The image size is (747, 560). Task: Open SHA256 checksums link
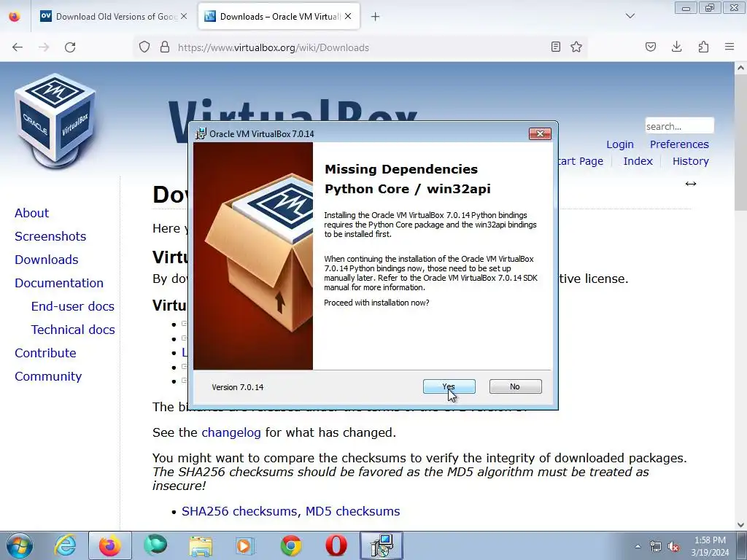239,511
